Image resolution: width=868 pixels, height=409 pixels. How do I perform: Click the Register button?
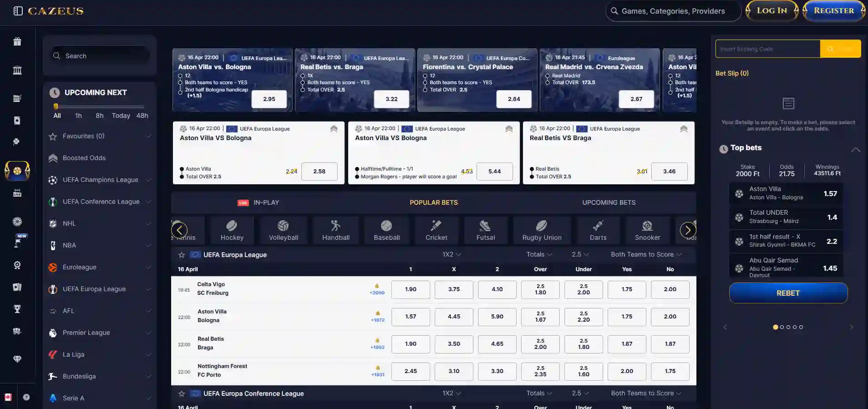[834, 10]
